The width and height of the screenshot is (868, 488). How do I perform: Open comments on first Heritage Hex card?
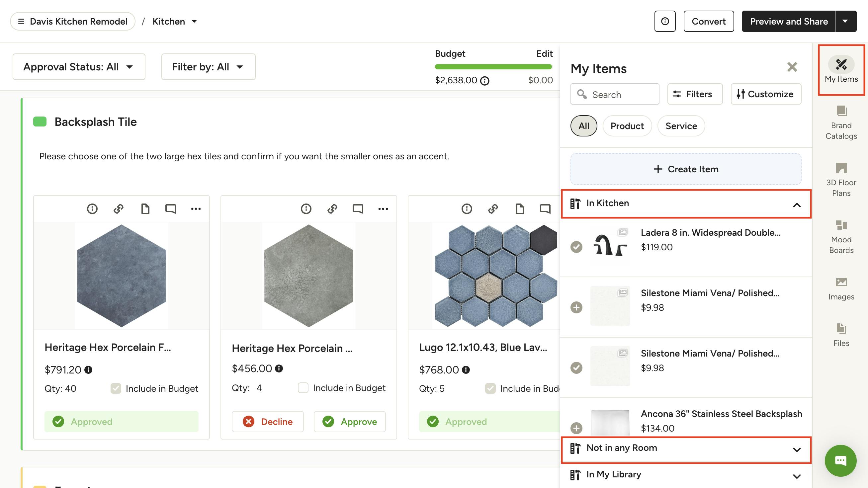pyautogui.click(x=170, y=209)
